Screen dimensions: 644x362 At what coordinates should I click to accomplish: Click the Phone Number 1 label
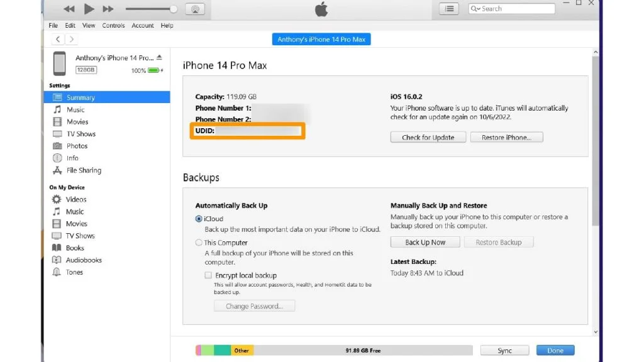point(223,108)
